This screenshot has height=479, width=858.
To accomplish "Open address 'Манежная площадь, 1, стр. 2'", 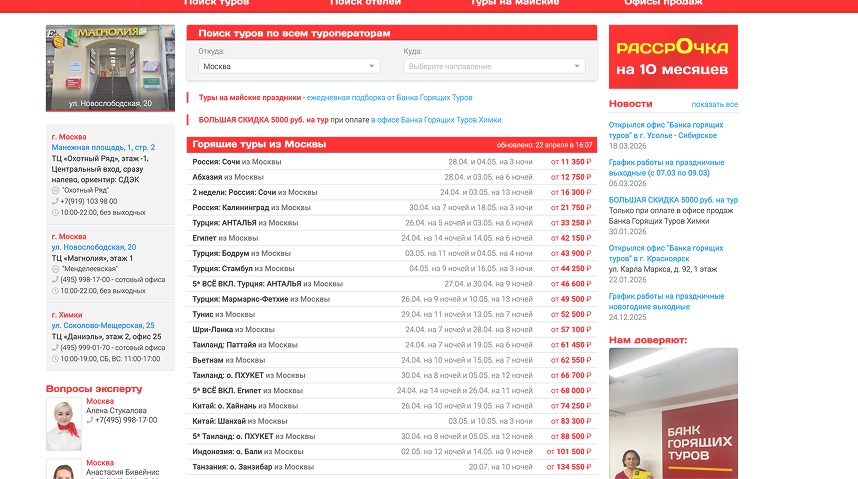I will pyautogui.click(x=103, y=147).
